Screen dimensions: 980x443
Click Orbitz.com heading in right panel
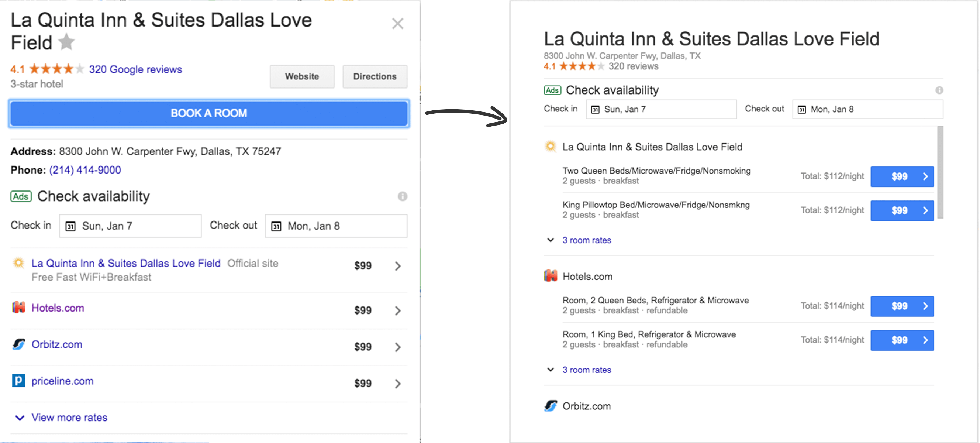coord(587,406)
